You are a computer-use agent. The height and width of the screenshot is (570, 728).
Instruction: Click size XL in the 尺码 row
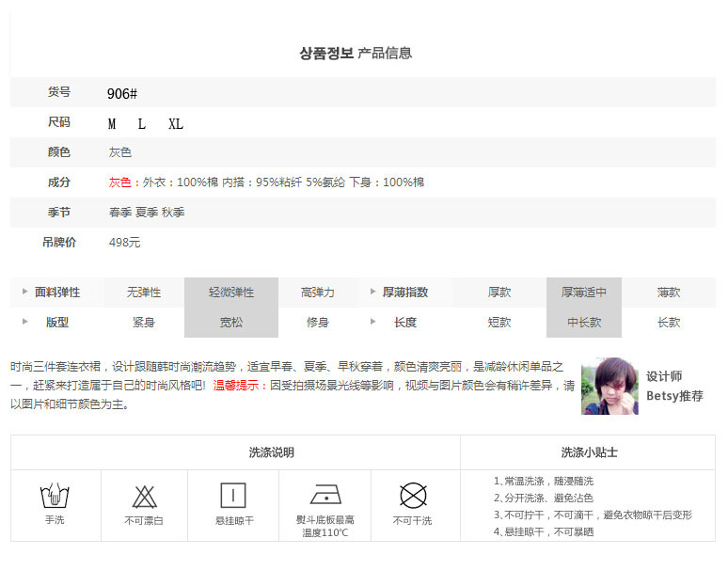pyautogui.click(x=176, y=124)
